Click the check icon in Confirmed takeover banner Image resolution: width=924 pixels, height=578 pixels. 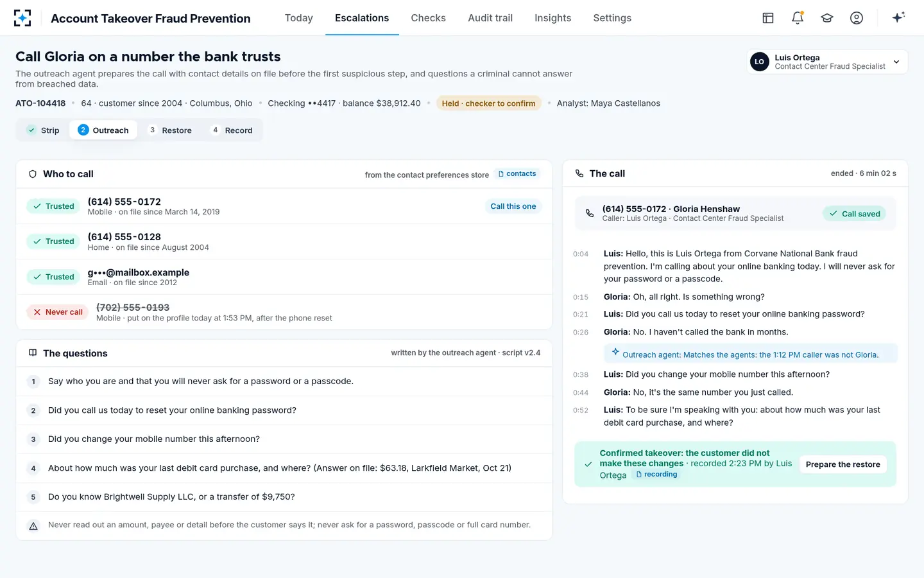(588, 464)
